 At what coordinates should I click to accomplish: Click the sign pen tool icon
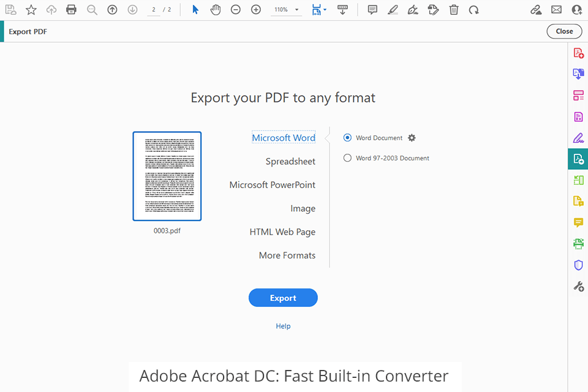point(413,10)
